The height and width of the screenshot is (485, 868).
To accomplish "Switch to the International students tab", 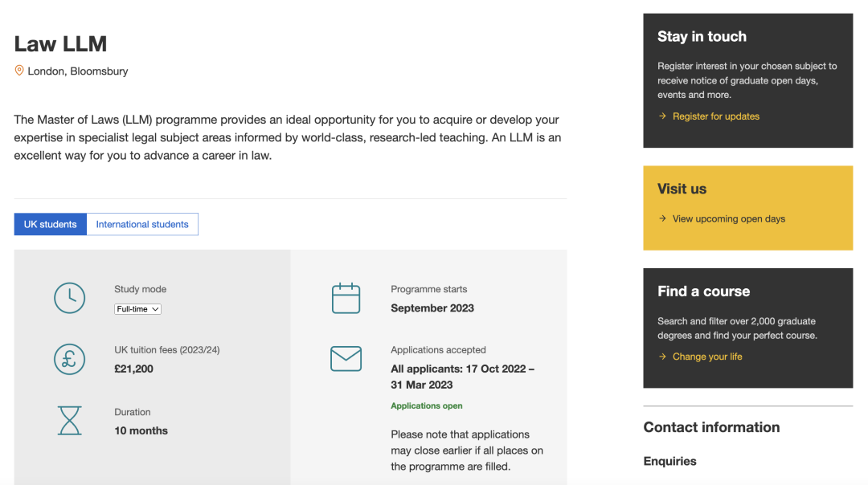I will point(142,224).
